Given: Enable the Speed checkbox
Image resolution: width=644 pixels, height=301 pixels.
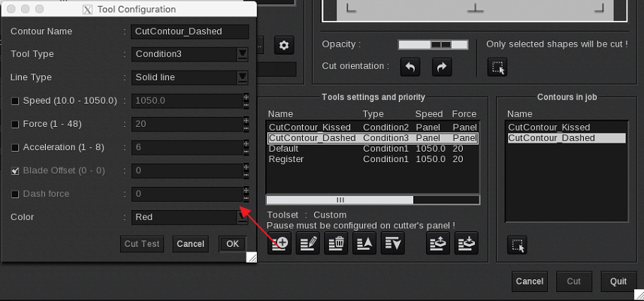Looking at the screenshot, I should coord(15,101).
